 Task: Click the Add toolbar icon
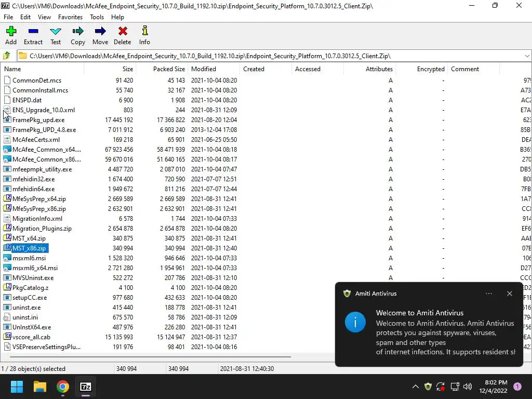click(11, 31)
